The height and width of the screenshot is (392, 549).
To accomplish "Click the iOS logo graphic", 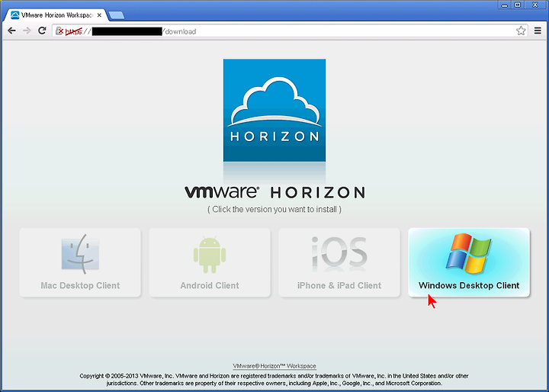I will (339, 253).
